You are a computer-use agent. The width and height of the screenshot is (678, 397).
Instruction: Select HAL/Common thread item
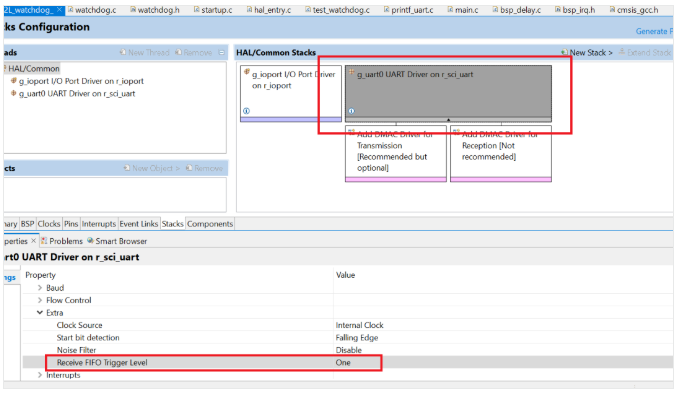(x=34, y=68)
